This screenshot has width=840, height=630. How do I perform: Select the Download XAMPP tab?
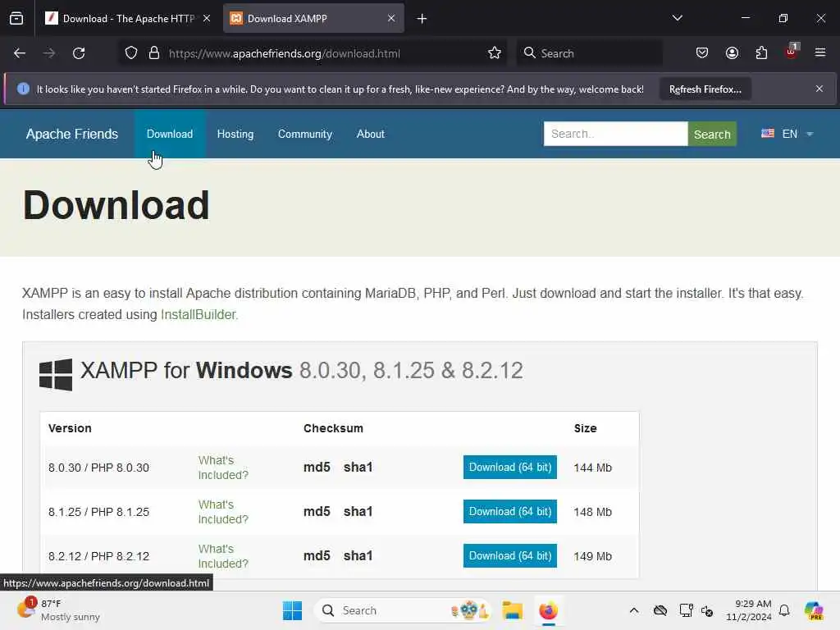[x=313, y=18]
